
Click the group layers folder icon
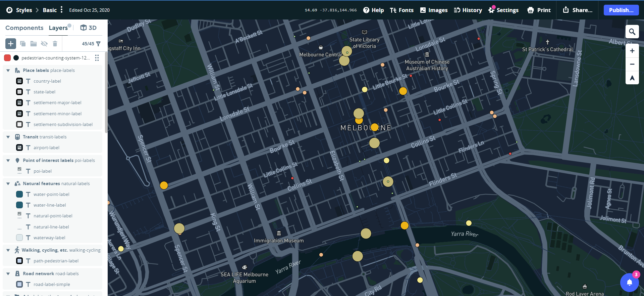tap(34, 44)
